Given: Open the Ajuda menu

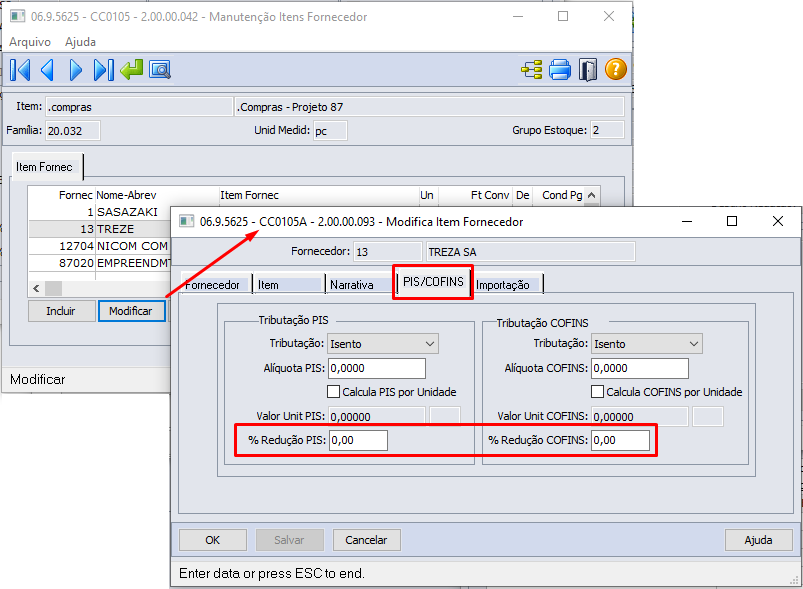Looking at the screenshot, I should pos(80,41).
